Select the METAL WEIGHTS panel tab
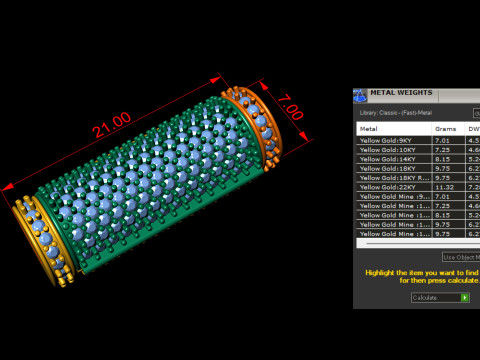The height and width of the screenshot is (360, 480). pyautogui.click(x=401, y=93)
